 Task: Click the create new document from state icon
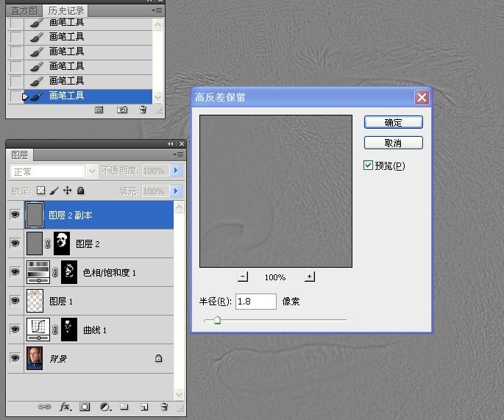(x=99, y=110)
